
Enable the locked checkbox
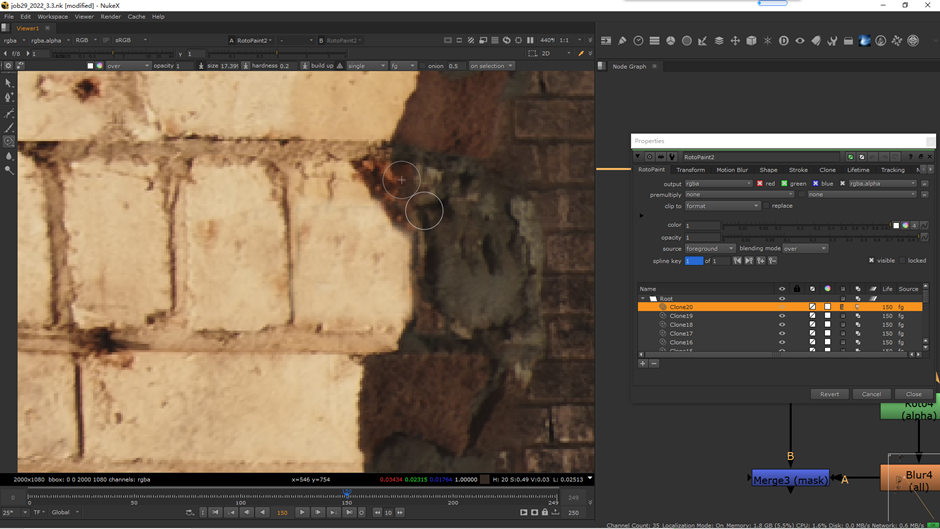point(902,260)
